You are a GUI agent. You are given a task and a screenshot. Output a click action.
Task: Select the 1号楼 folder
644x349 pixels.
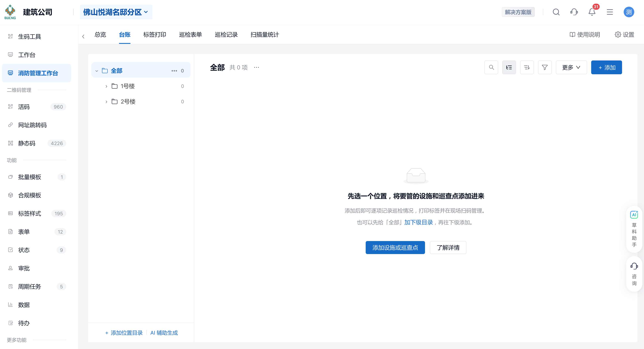pyautogui.click(x=141, y=86)
